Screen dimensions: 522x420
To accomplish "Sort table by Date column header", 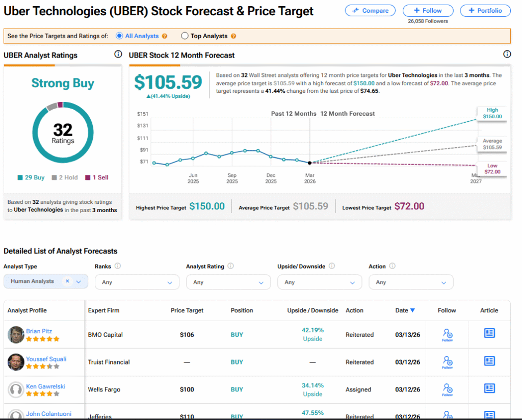I will [x=405, y=310].
